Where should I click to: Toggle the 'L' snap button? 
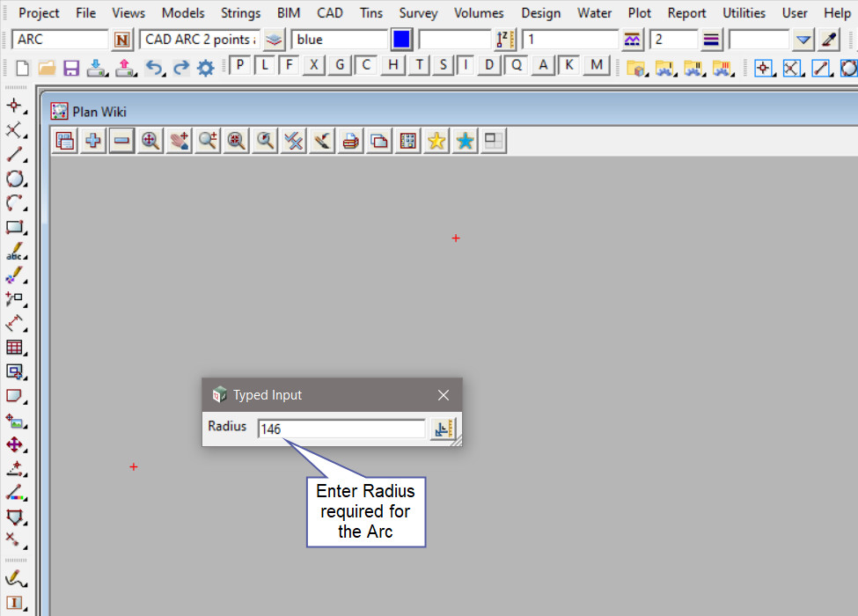(x=264, y=66)
